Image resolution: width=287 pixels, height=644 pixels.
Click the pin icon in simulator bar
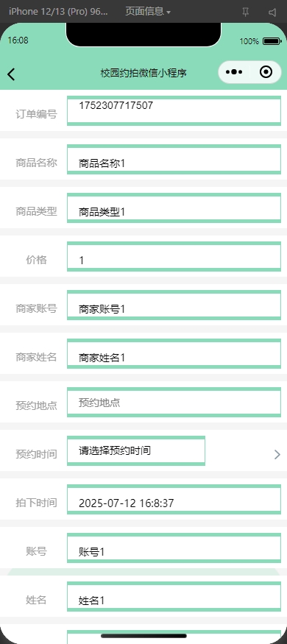pos(246,12)
